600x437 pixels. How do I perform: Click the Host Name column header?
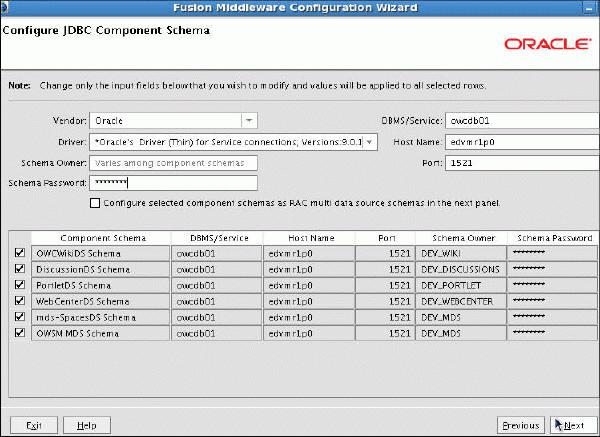click(x=309, y=238)
